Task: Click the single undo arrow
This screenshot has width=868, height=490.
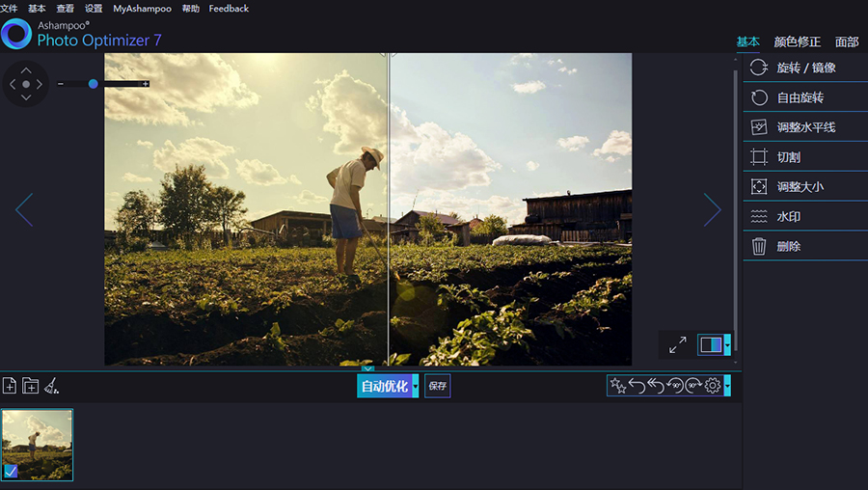Action: 637,386
